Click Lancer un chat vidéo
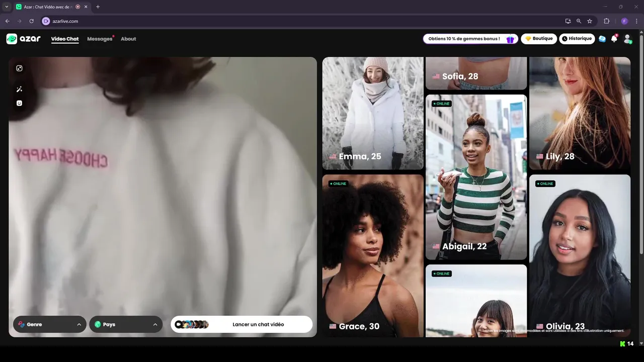The width and height of the screenshot is (644, 362). [242, 324]
